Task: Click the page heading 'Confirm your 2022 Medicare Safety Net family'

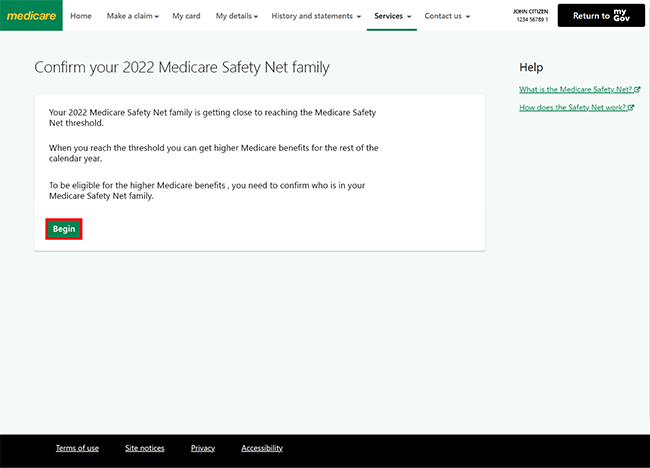Action: pyautogui.click(x=182, y=67)
